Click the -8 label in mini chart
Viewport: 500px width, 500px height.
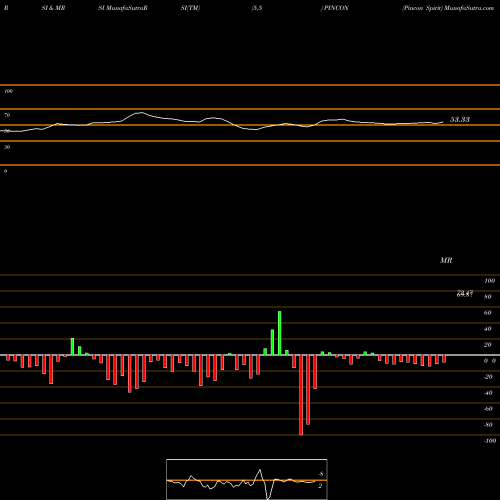click(321, 474)
